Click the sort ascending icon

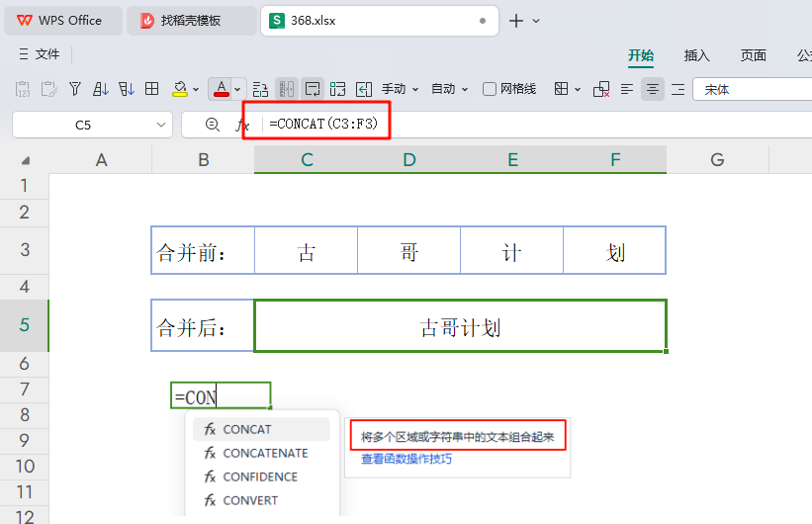click(x=101, y=89)
